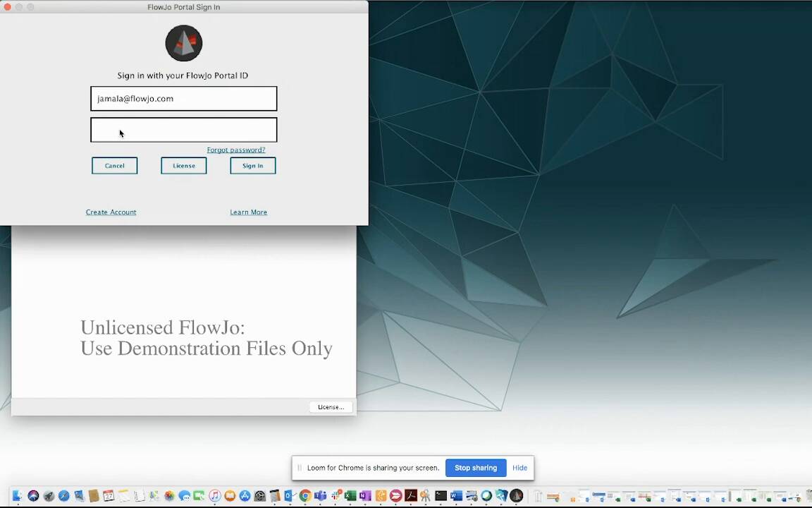Open the Learn More link
The image size is (812, 508).
(249, 212)
